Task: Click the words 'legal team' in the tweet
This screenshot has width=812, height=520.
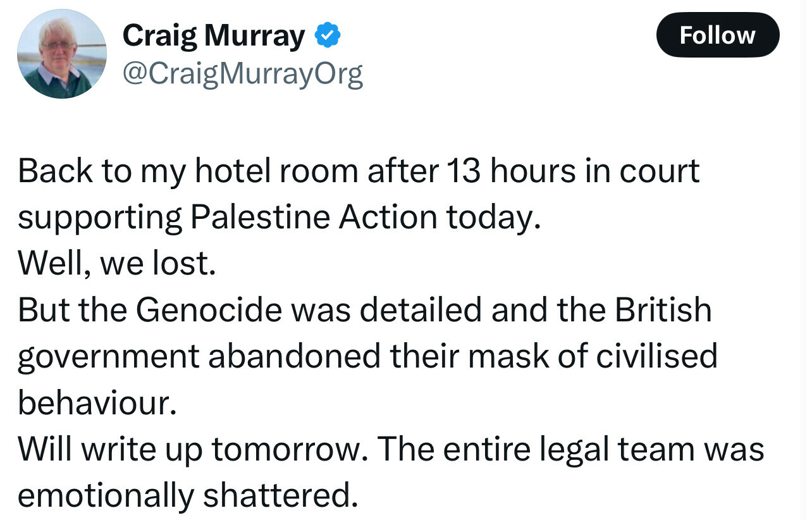Action: point(640,450)
